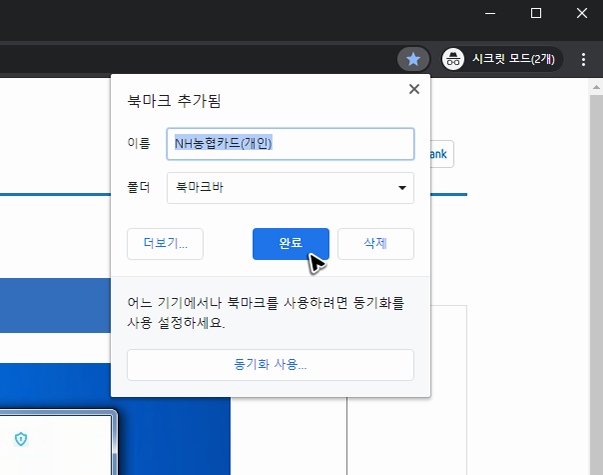Close the bookmark added popup
603x475 pixels.
coord(414,89)
